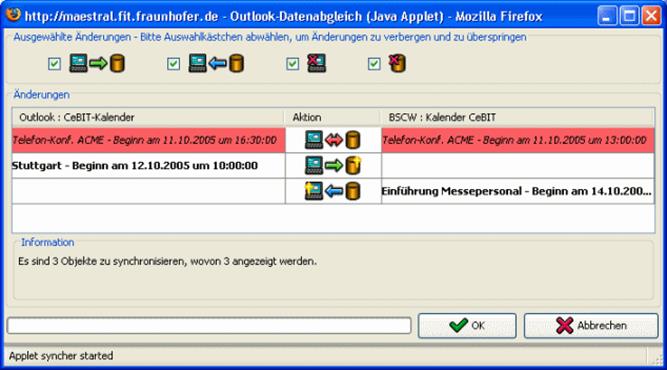Screen dimensions: 667x370
Task: Click the Aktion column header
Action: coord(332,117)
